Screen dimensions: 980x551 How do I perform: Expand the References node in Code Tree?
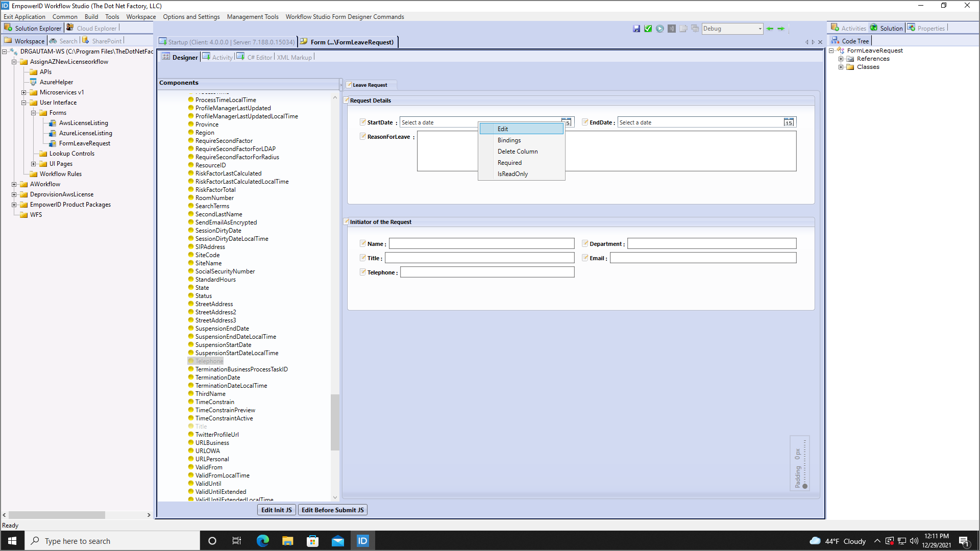point(842,58)
